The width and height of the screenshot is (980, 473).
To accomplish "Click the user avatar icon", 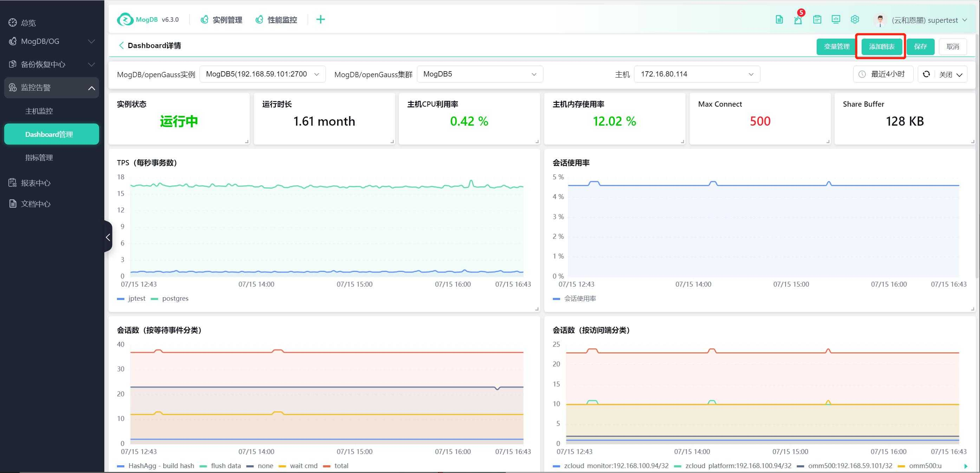I will click(x=880, y=20).
